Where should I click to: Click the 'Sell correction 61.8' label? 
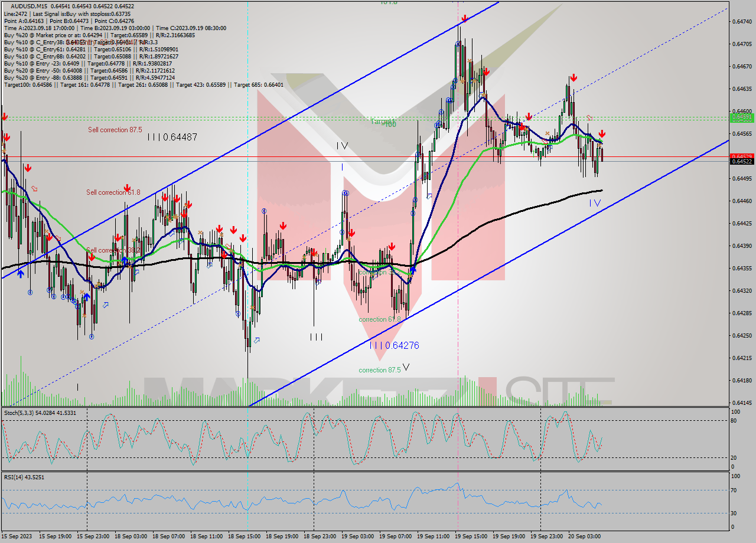click(x=113, y=192)
